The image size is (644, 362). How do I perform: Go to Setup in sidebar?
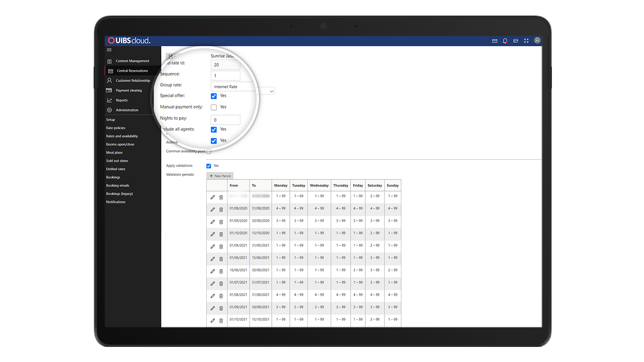111,120
